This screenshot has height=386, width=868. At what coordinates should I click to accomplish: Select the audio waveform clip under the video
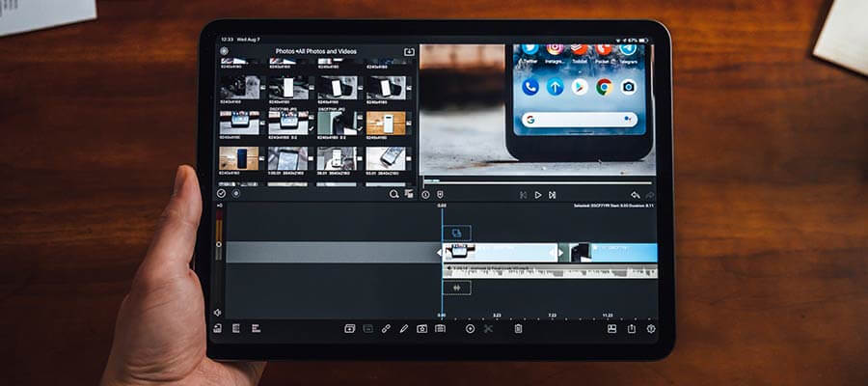[551, 271]
